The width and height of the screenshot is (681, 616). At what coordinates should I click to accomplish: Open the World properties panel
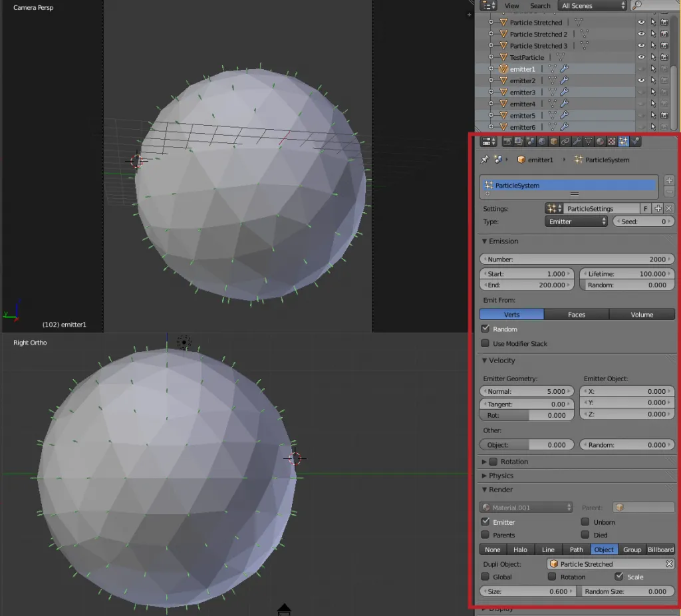(x=542, y=141)
